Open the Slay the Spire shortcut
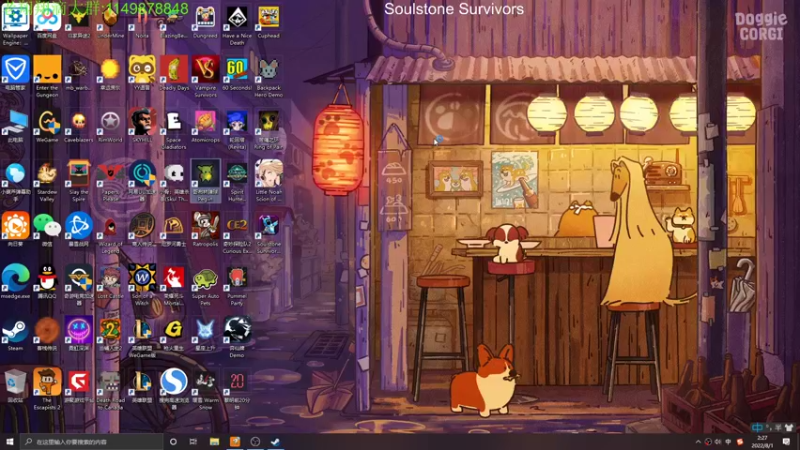This screenshot has height=450, width=800. point(79,182)
